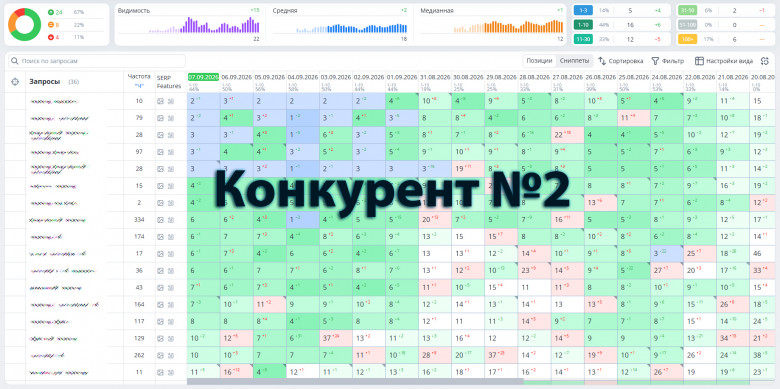780x389 pixels.
Task: Open the Сортировка menu
Action: point(620,61)
